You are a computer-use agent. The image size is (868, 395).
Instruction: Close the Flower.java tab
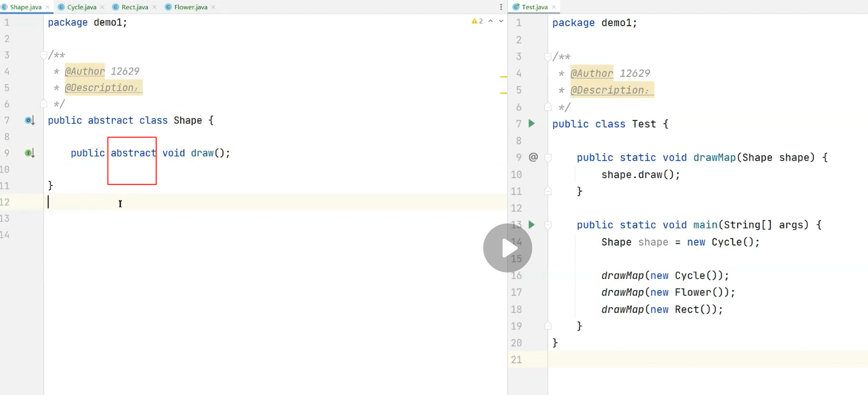(213, 7)
